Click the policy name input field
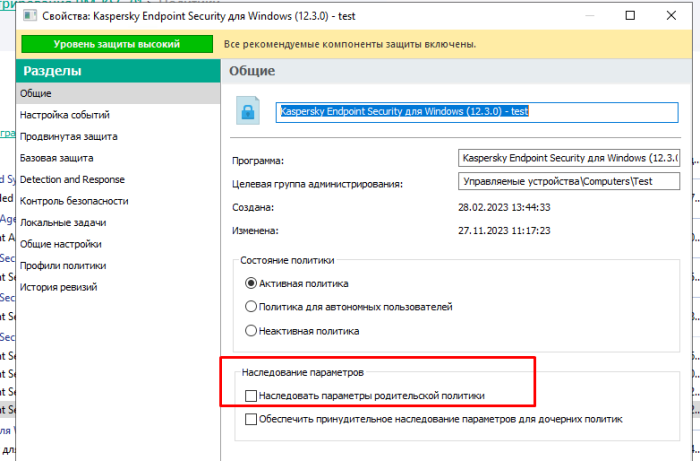 click(477, 112)
